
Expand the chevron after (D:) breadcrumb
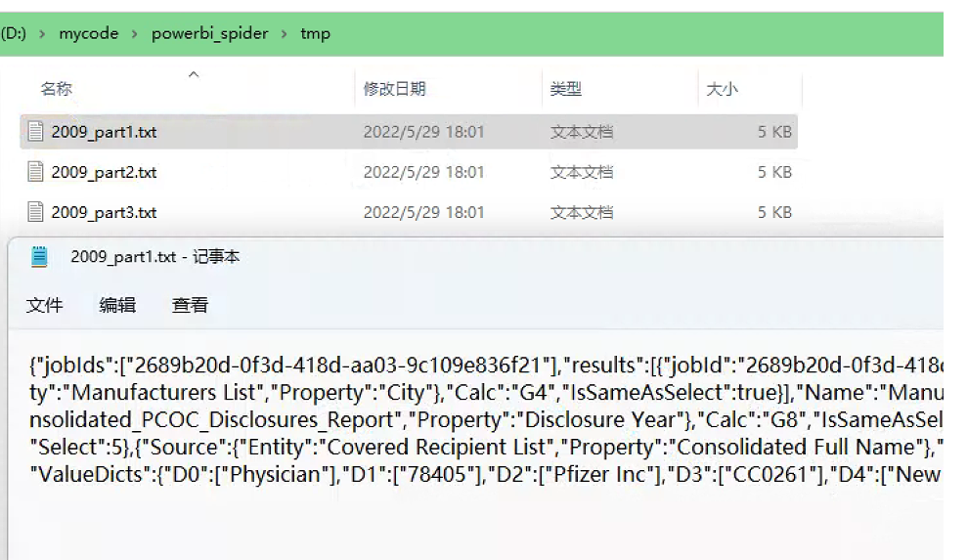[42, 34]
